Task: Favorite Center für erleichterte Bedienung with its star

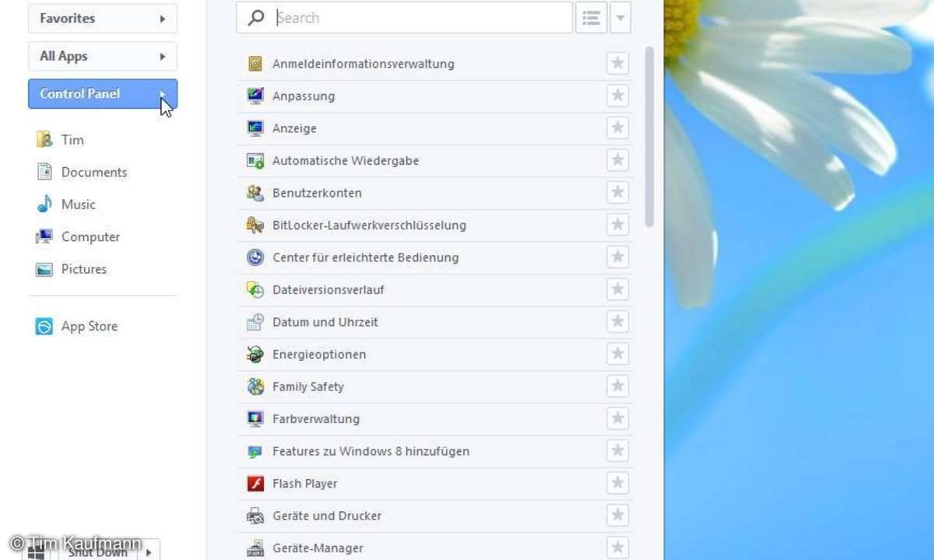Action: click(618, 257)
